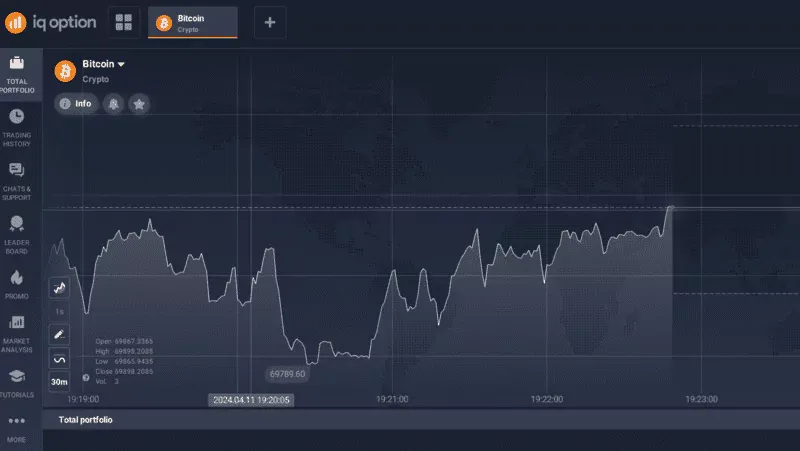800x451 pixels.
Task: Click the 19:19:00 time axis label
Action: (x=83, y=399)
